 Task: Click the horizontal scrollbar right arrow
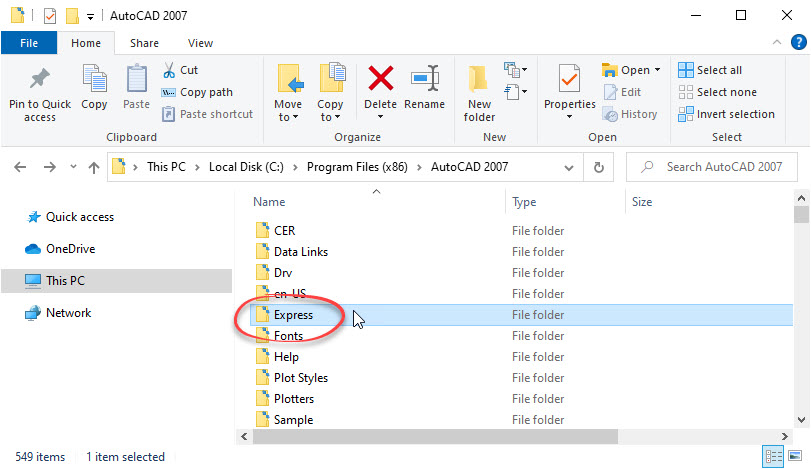pyautogui.click(x=785, y=436)
